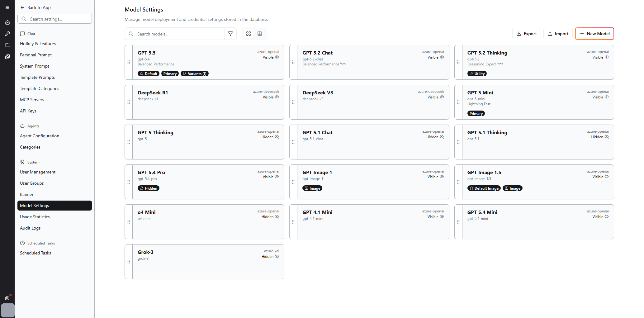Screen dimensions: 644x318
Task: Grab the drag handle of GPT Image 1 card
Action: tap(293, 182)
